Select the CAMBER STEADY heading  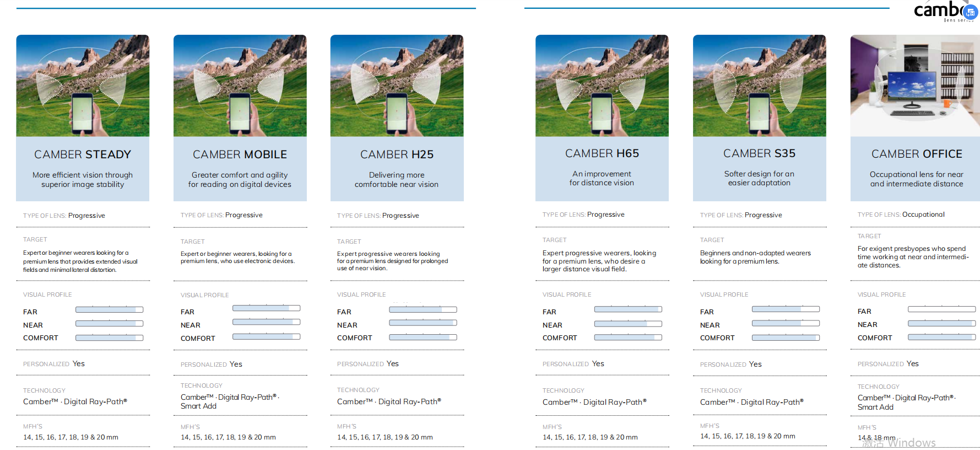[x=83, y=154]
